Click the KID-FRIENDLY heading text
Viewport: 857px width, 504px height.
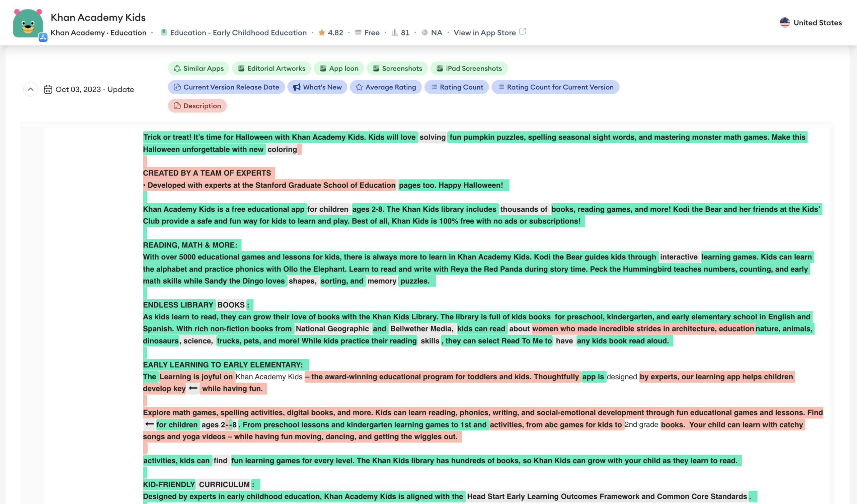coord(169,485)
